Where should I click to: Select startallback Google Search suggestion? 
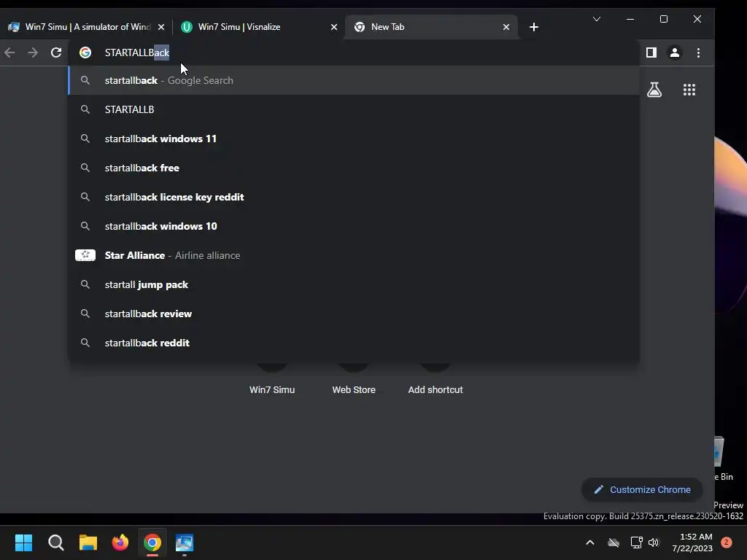[354, 80]
